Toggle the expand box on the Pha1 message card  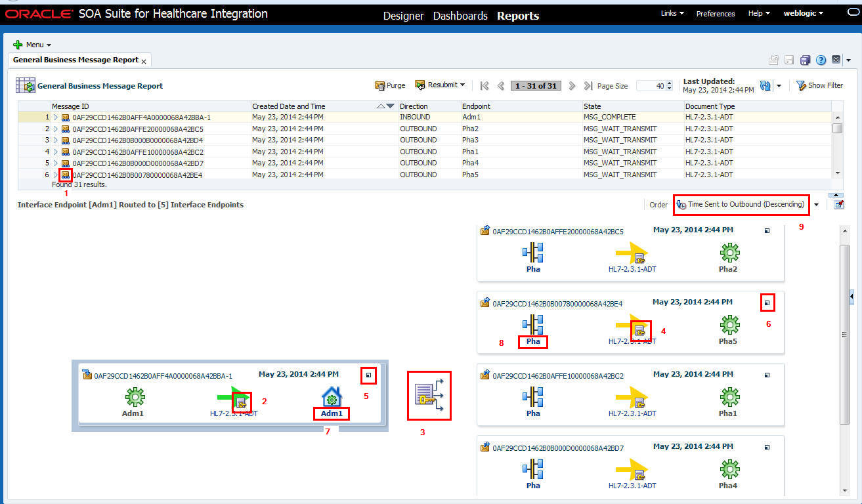click(767, 375)
